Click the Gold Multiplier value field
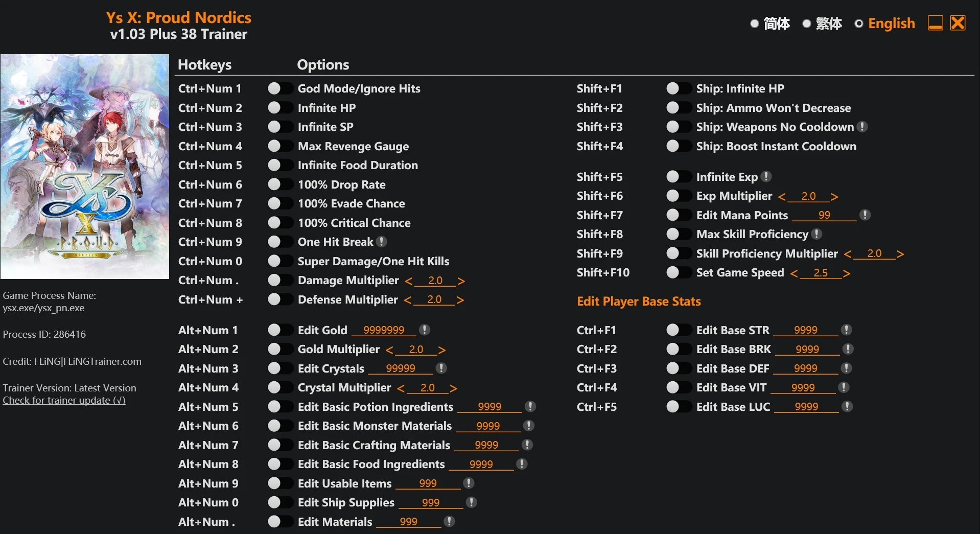The width and height of the screenshot is (980, 534). 416,350
